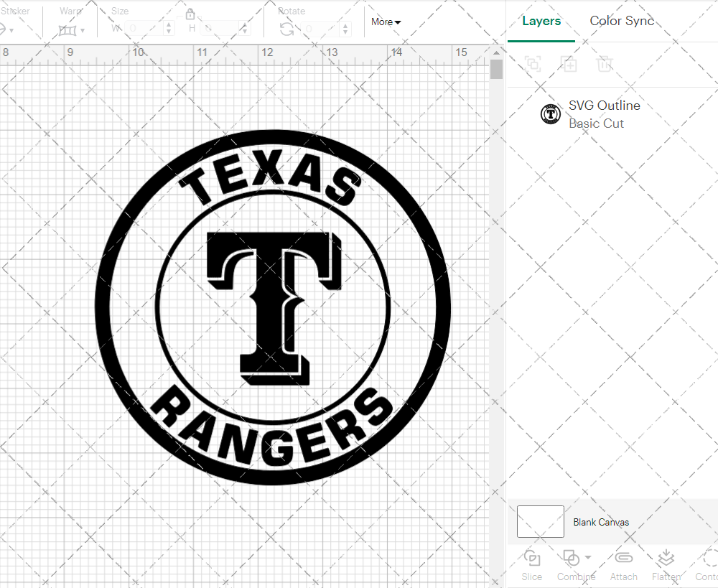Open the Warp dropdown
718x588 pixels.
coord(72,30)
